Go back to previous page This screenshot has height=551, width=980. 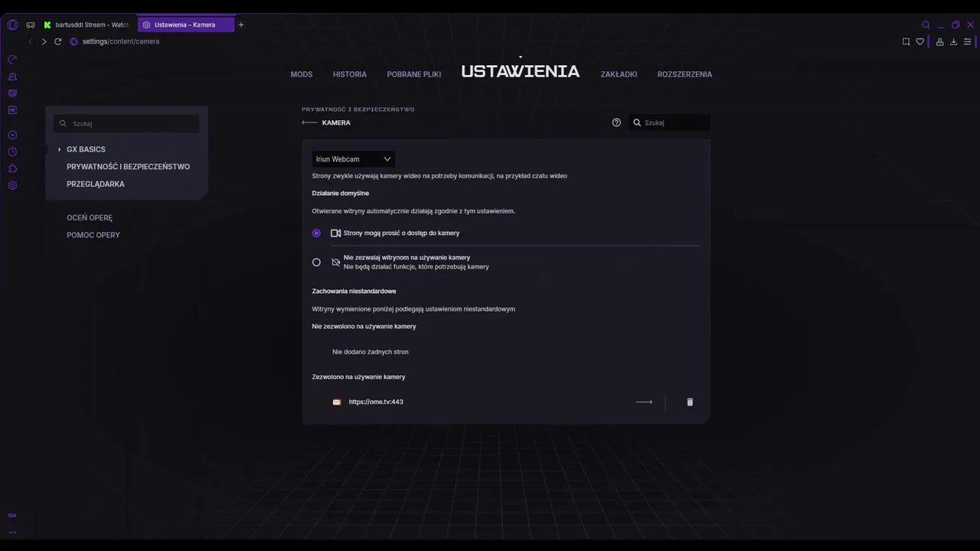click(31, 41)
